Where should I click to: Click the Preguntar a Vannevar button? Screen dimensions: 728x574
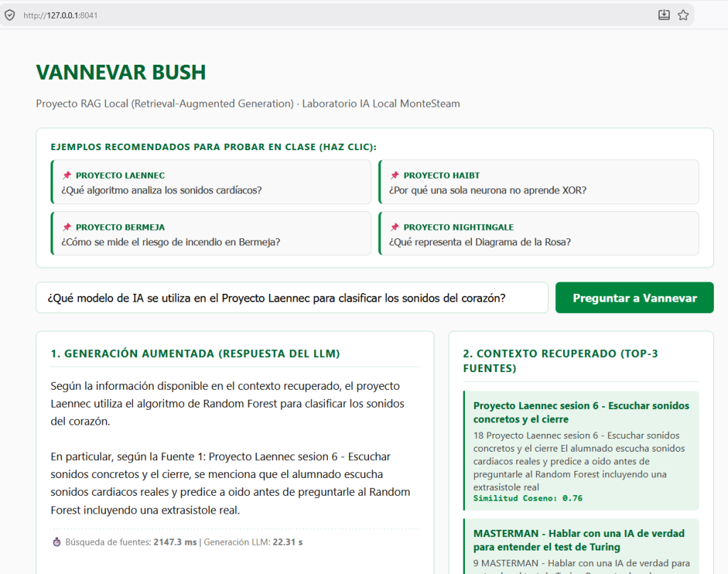click(634, 298)
